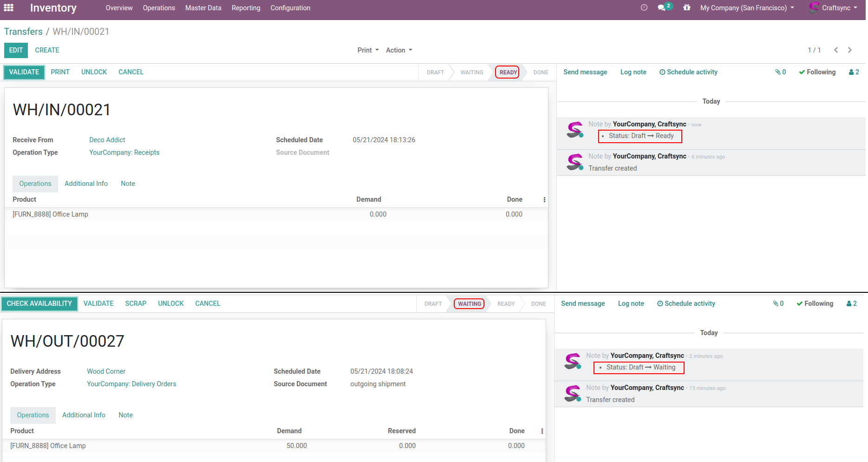
Task: Expand the Action dropdown
Action: pyautogui.click(x=398, y=50)
